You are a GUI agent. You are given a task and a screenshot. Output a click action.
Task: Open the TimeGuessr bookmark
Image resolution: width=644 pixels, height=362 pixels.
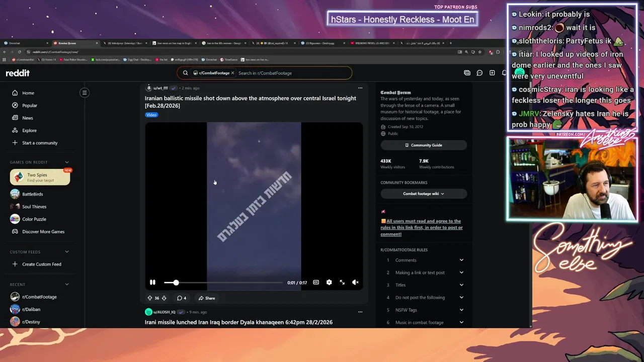point(228,60)
